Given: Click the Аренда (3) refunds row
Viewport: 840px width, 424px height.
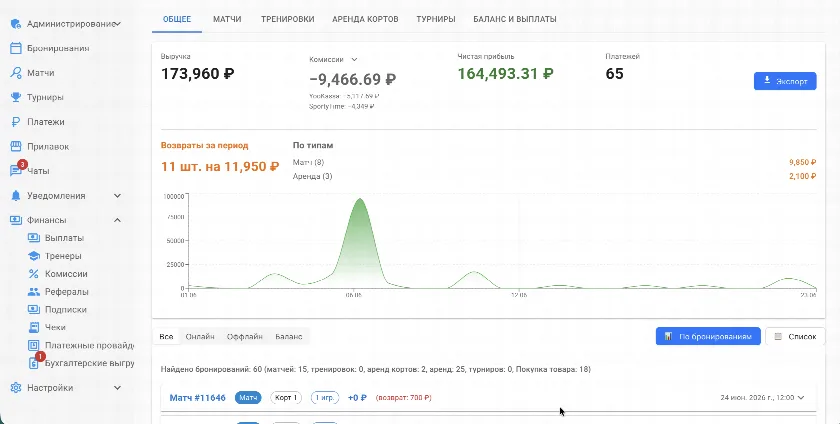Looking at the screenshot, I should tap(554, 176).
